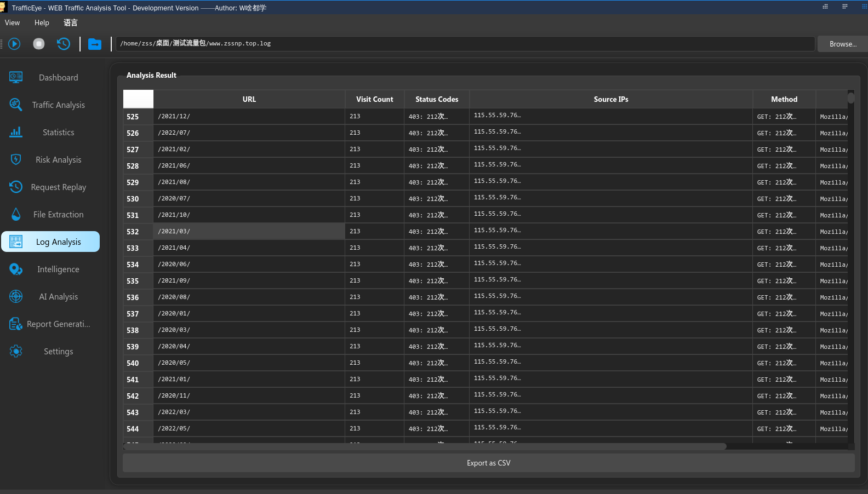Click the history replay icon in toolbar
Screen dimensions: 868x494
click(64, 44)
